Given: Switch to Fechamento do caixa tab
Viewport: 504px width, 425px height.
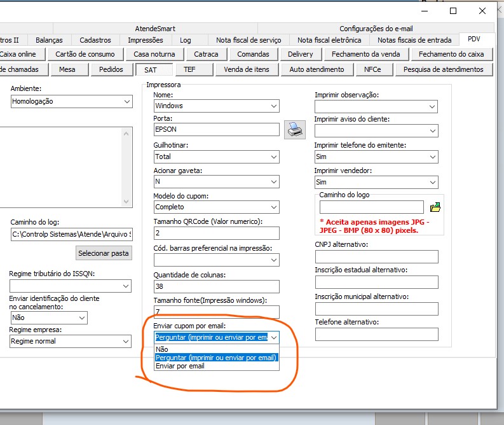Looking at the screenshot, I should pyautogui.click(x=451, y=54).
